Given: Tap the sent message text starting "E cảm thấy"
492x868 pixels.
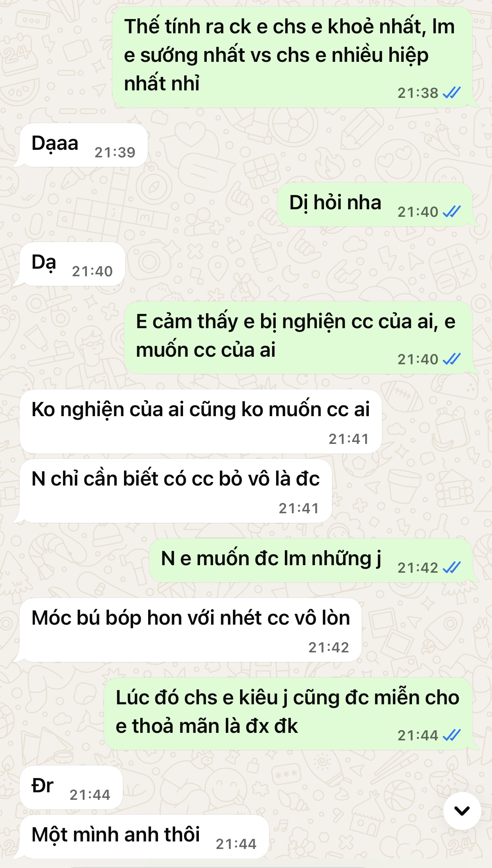Looking at the screenshot, I should [296, 336].
